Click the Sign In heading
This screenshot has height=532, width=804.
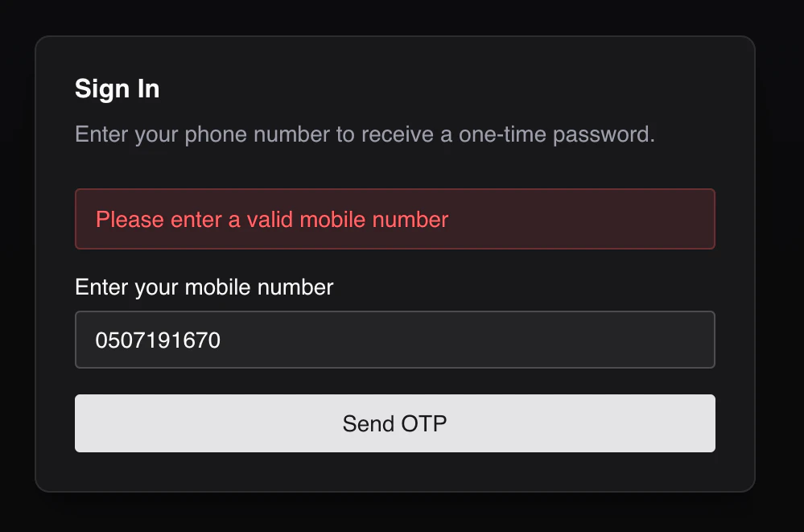pos(118,89)
